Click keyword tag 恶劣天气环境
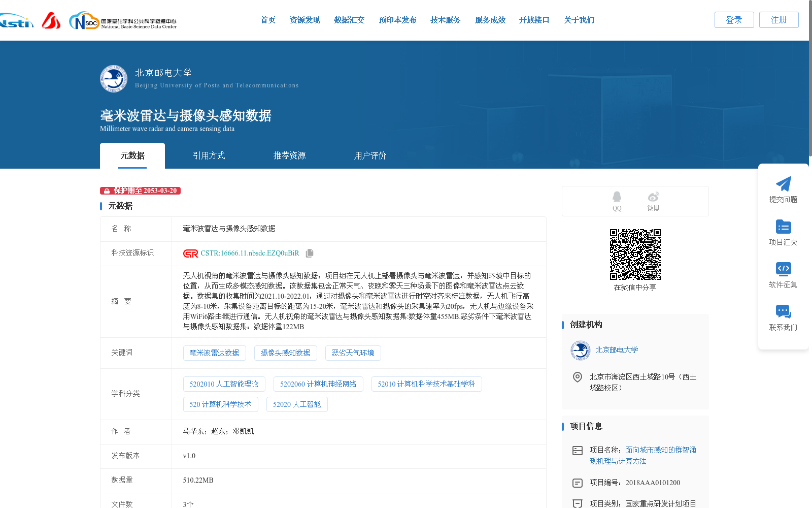 tap(353, 353)
